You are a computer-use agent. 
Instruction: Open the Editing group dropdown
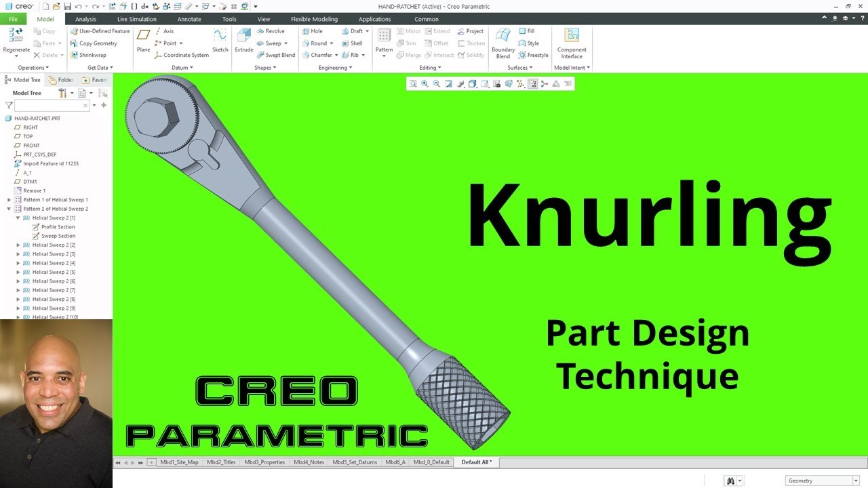(x=431, y=68)
